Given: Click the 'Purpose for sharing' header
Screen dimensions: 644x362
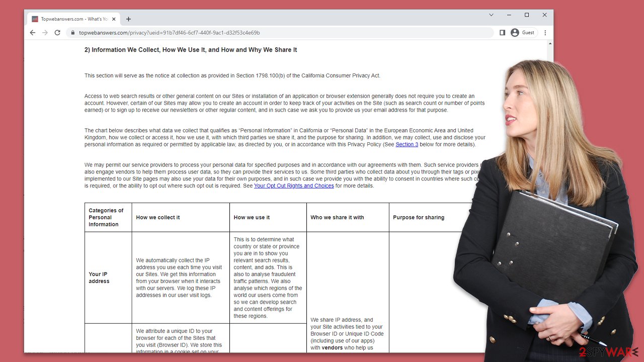Looking at the screenshot, I should 419,217.
